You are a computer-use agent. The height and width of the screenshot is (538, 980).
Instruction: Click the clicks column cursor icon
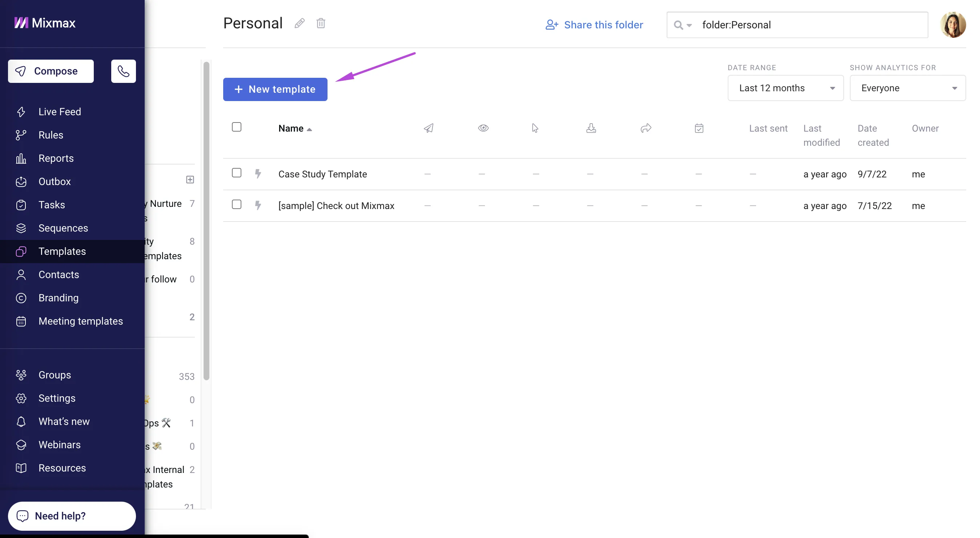535,128
